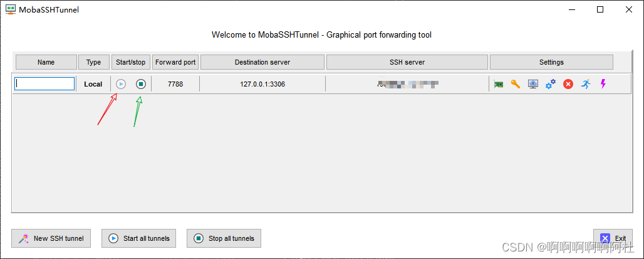
Task: Click the Start/stop column header
Action: [131, 62]
